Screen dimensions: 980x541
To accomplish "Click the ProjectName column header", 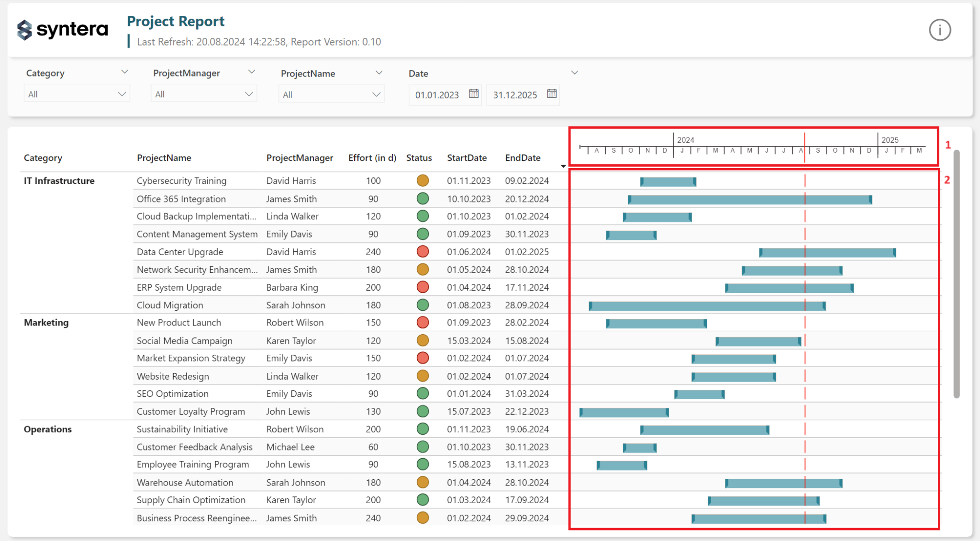I will pyautogui.click(x=164, y=158).
